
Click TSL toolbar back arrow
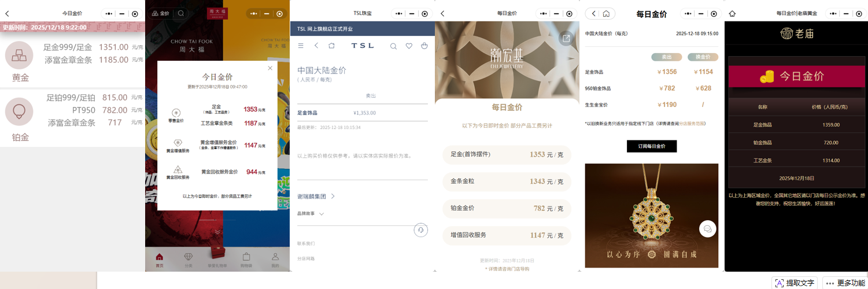click(316, 46)
